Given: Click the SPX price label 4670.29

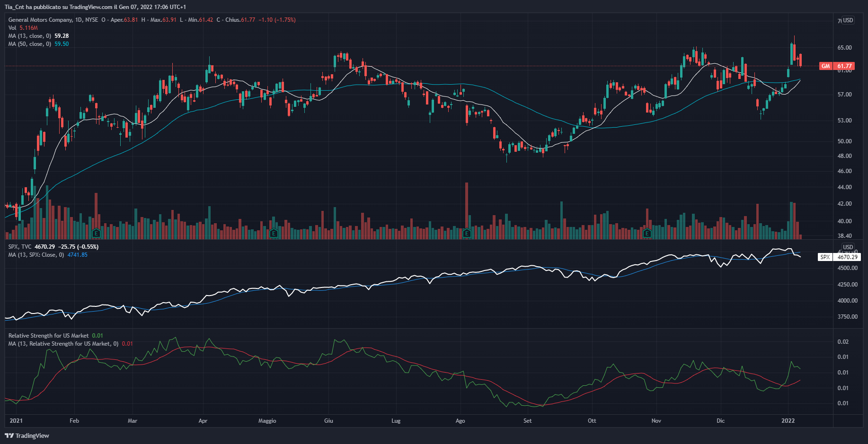Looking at the screenshot, I should coord(847,257).
